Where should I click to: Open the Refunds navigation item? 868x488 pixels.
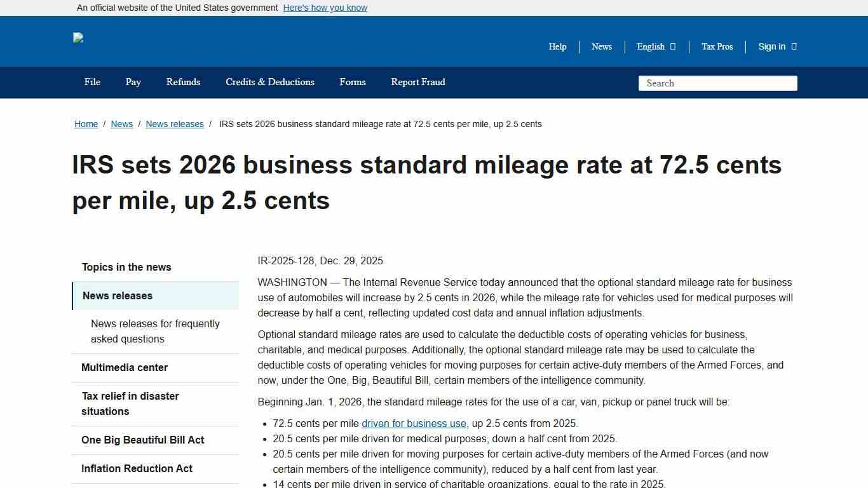tap(183, 82)
